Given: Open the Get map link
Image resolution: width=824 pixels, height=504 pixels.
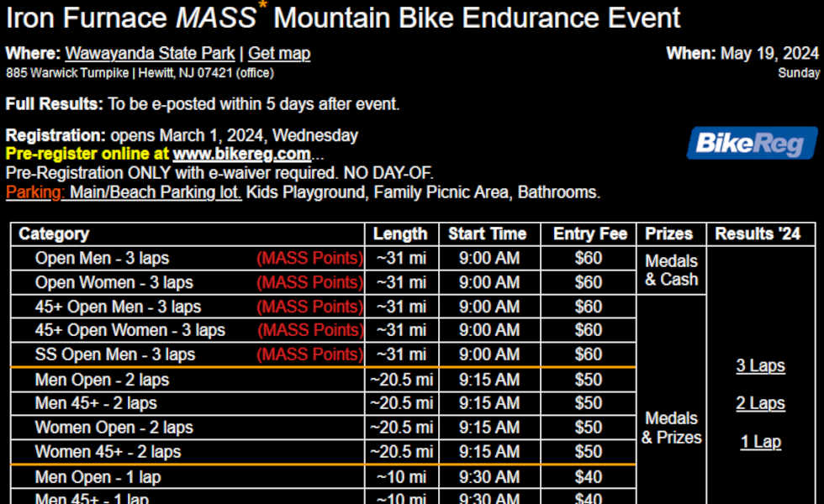Looking at the screenshot, I should pyautogui.click(x=279, y=54).
